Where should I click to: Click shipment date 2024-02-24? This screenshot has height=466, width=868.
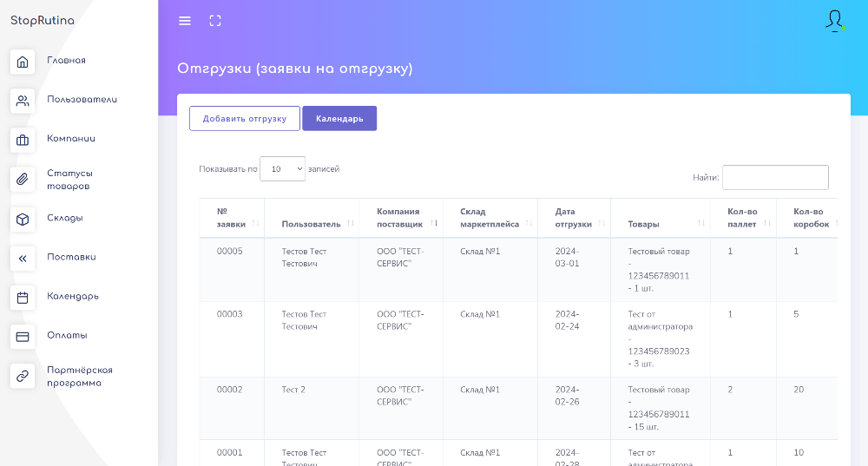pyautogui.click(x=568, y=320)
